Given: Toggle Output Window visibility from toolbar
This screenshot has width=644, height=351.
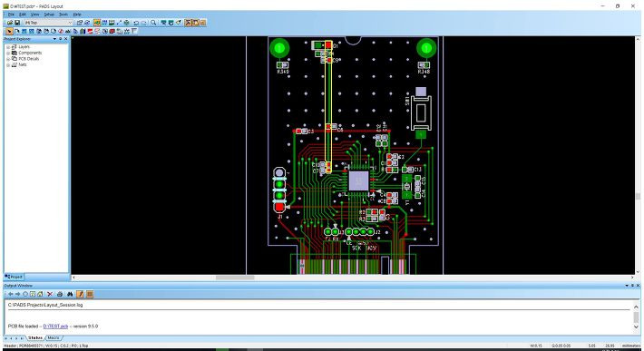Looking at the screenshot, I should tap(196, 23).
